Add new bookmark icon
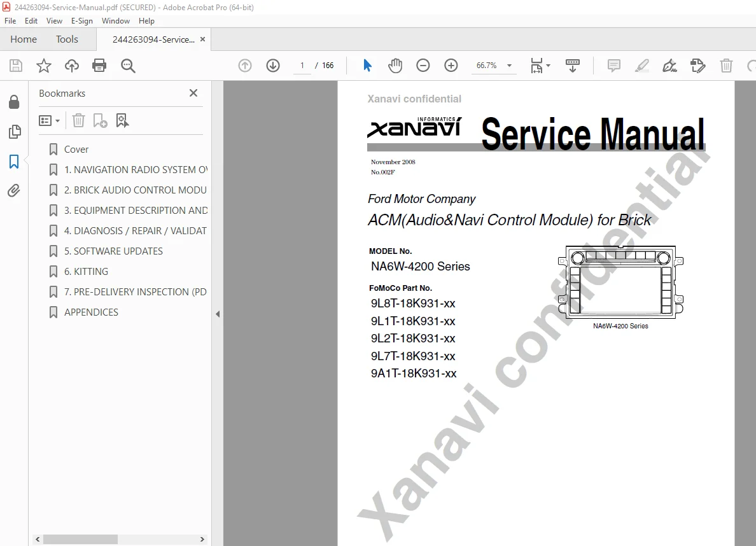The height and width of the screenshot is (546, 756). click(x=100, y=120)
